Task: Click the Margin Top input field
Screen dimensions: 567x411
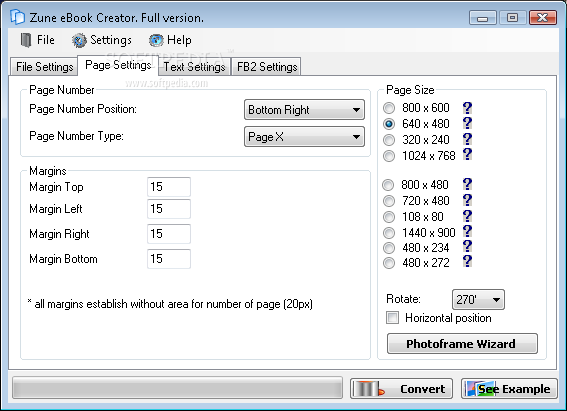Action: (169, 187)
